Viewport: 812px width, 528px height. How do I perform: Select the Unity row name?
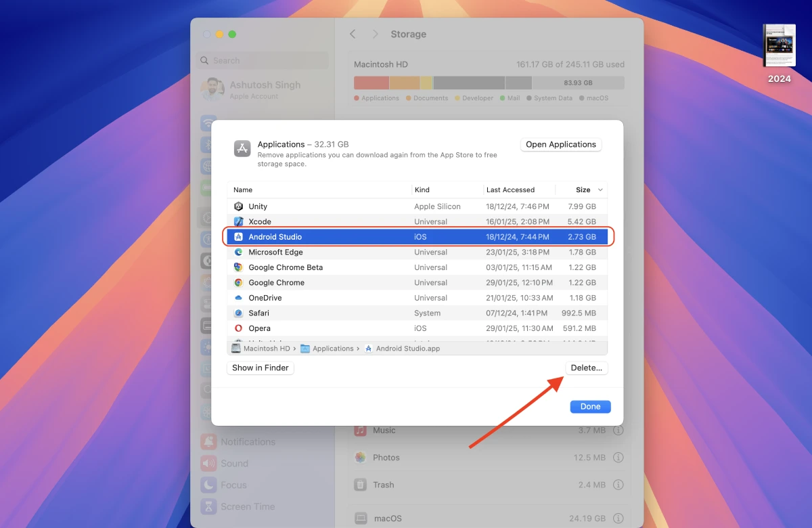click(x=258, y=206)
